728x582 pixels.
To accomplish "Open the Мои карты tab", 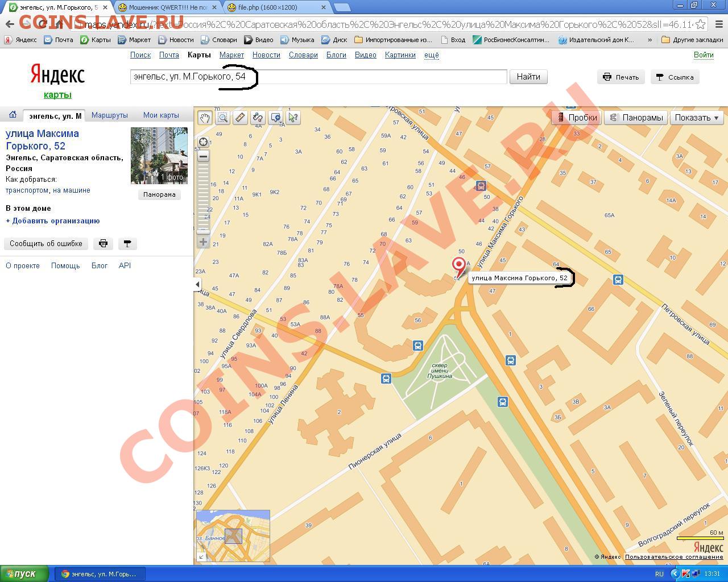I will (161, 115).
